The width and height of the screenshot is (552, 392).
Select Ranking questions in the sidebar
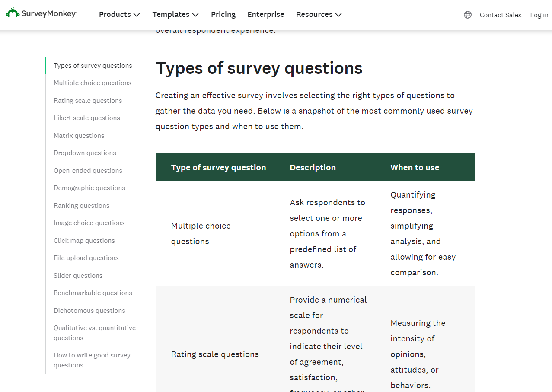pyautogui.click(x=81, y=205)
